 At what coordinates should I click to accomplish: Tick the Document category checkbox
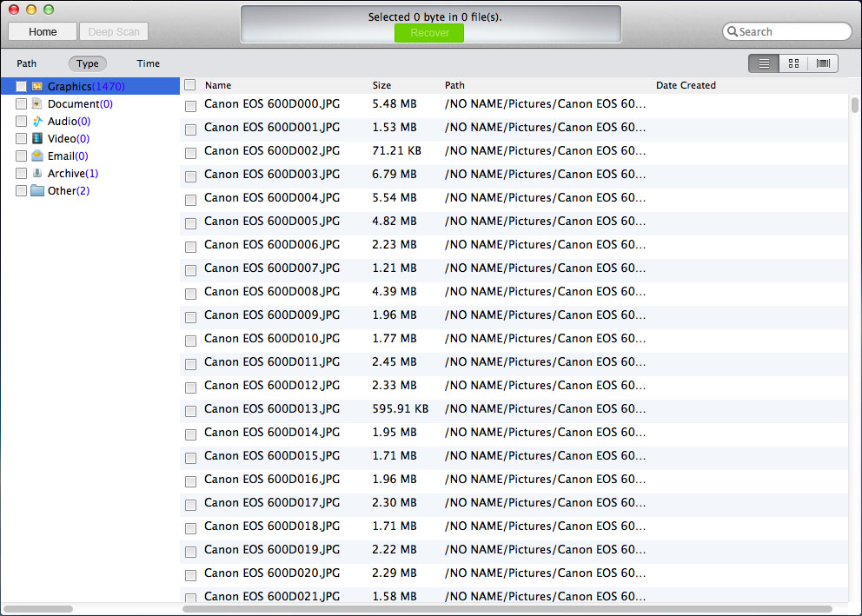point(21,103)
